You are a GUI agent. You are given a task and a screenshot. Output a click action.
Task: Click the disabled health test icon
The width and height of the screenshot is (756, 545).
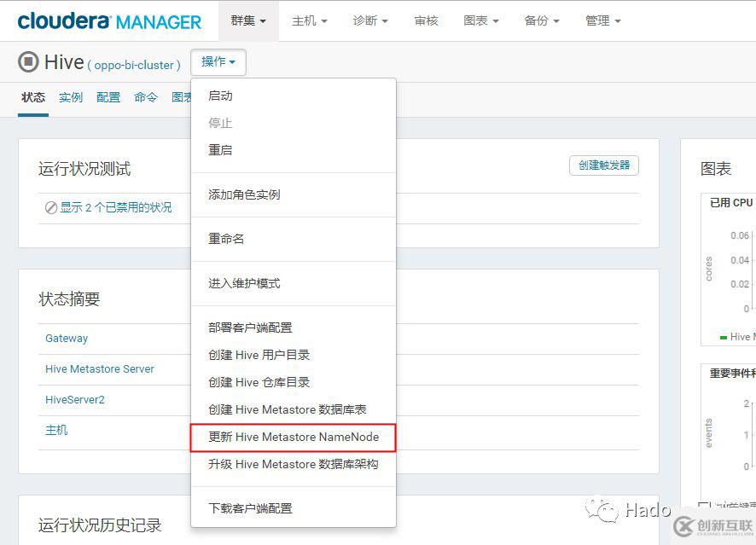point(51,208)
